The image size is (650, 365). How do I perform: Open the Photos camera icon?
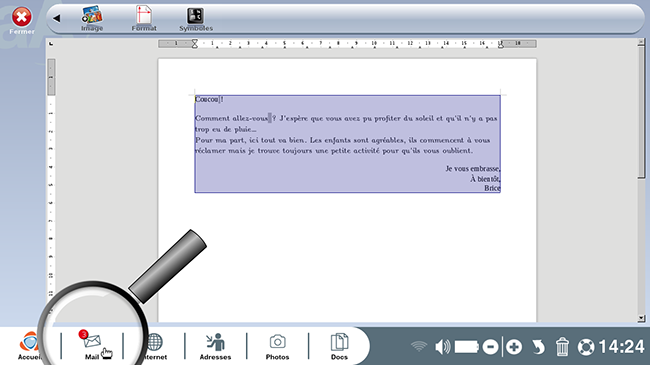pos(277,346)
